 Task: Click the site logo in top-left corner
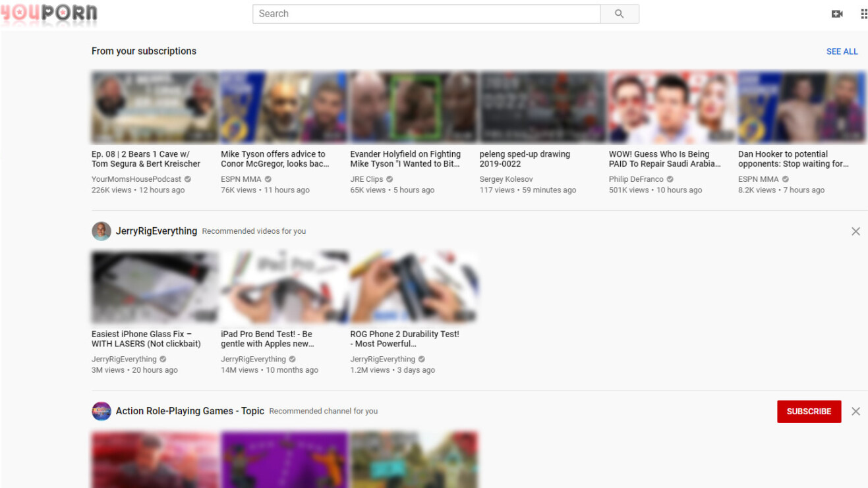[49, 14]
